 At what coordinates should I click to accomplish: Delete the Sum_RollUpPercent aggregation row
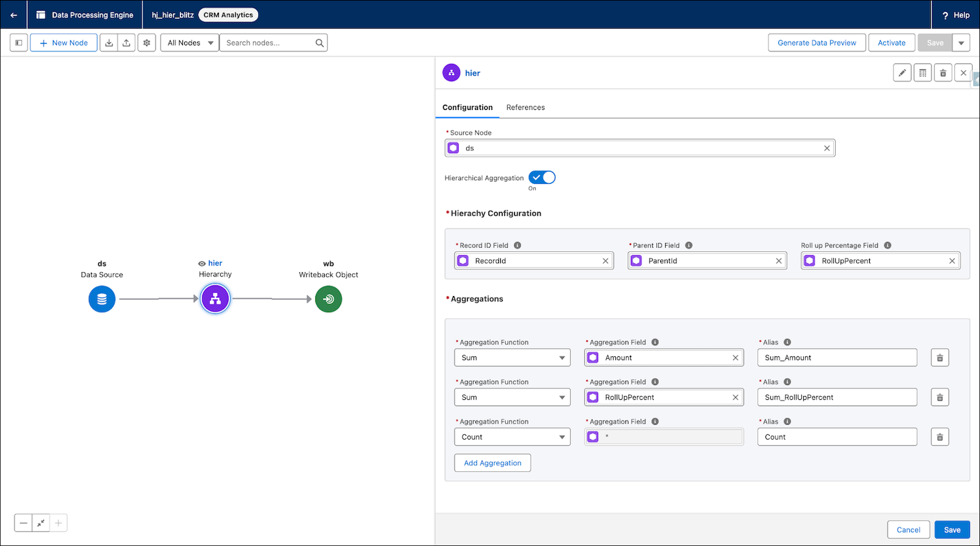(x=940, y=397)
